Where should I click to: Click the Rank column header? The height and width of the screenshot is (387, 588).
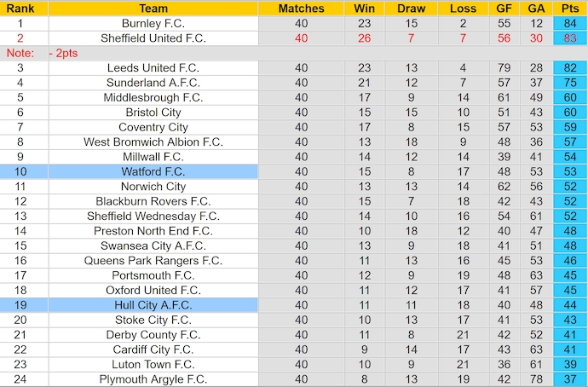coord(20,9)
